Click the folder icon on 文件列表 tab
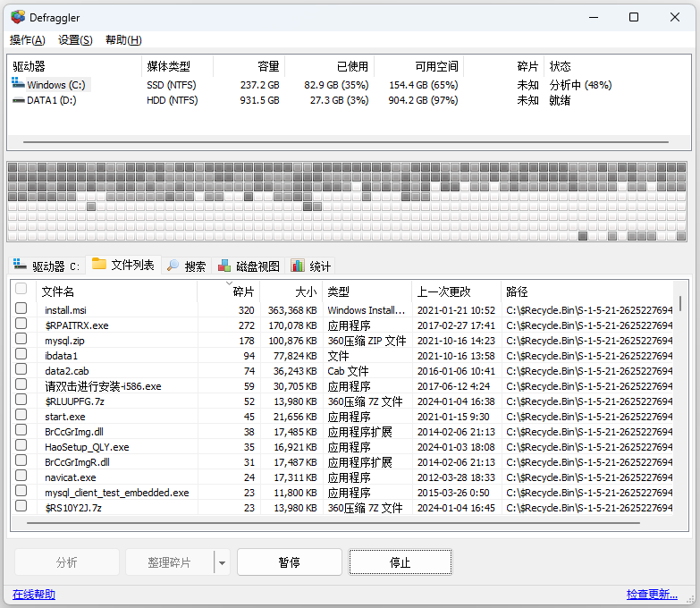The width and height of the screenshot is (700, 608). [x=99, y=265]
